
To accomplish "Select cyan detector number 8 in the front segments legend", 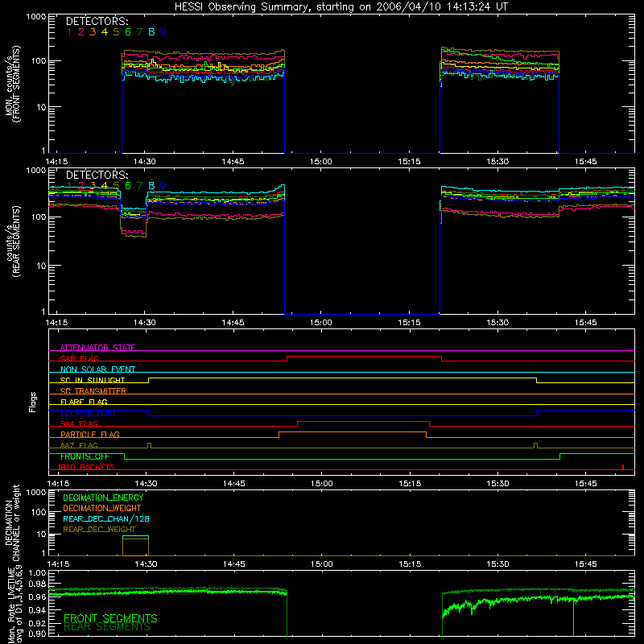I will [151, 32].
